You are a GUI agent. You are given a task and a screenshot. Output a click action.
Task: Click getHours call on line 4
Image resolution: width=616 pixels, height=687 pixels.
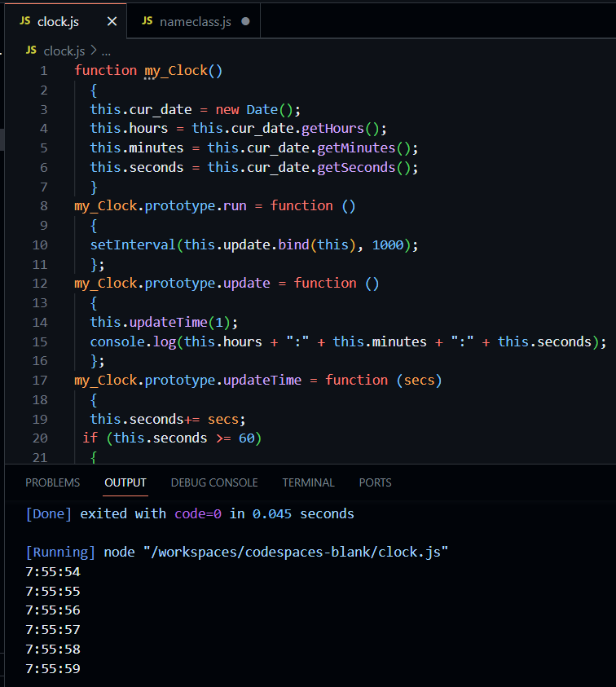coord(340,129)
